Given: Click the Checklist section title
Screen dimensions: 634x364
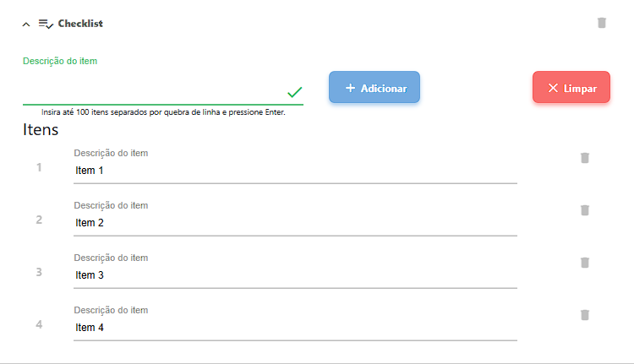Looking at the screenshot, I should tap(80, 24).
